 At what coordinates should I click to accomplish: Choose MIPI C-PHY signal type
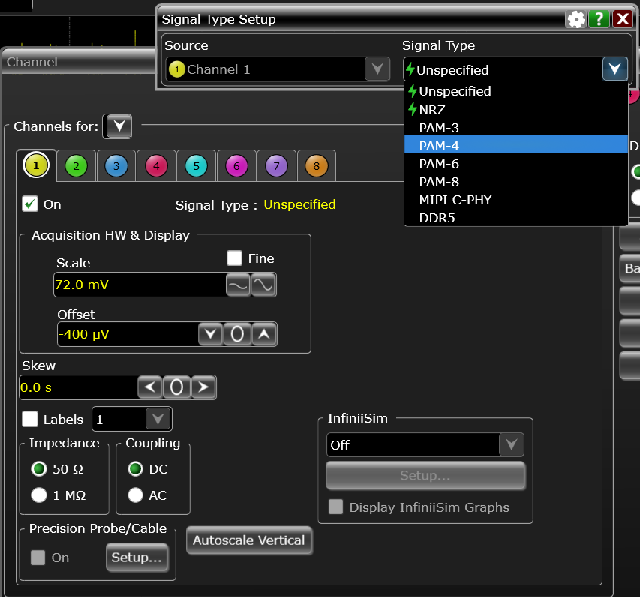[x=516, y=199]
